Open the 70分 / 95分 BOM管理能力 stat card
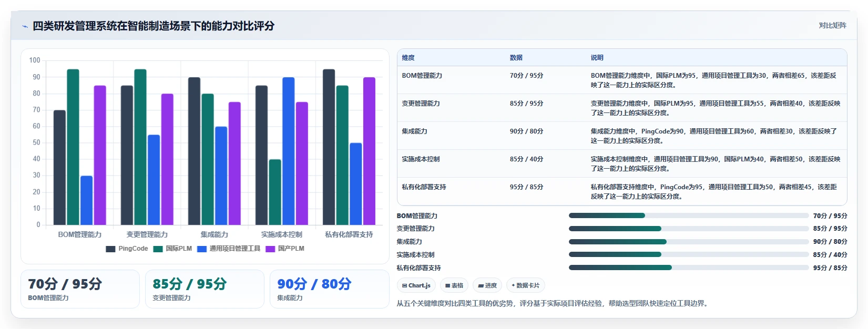The height and width of the screenshot is (329, 868). 80,289
